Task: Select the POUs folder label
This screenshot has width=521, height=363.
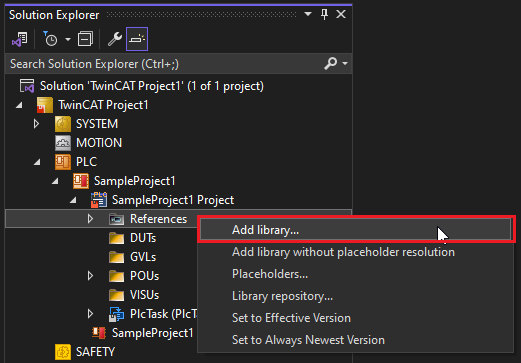Action: tap(144, 276)
